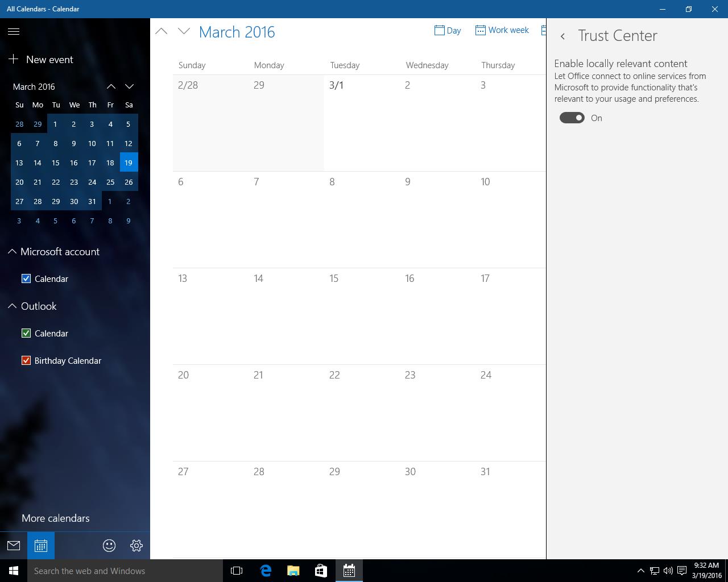Select March 19 in mini calendar

[129, 163]
